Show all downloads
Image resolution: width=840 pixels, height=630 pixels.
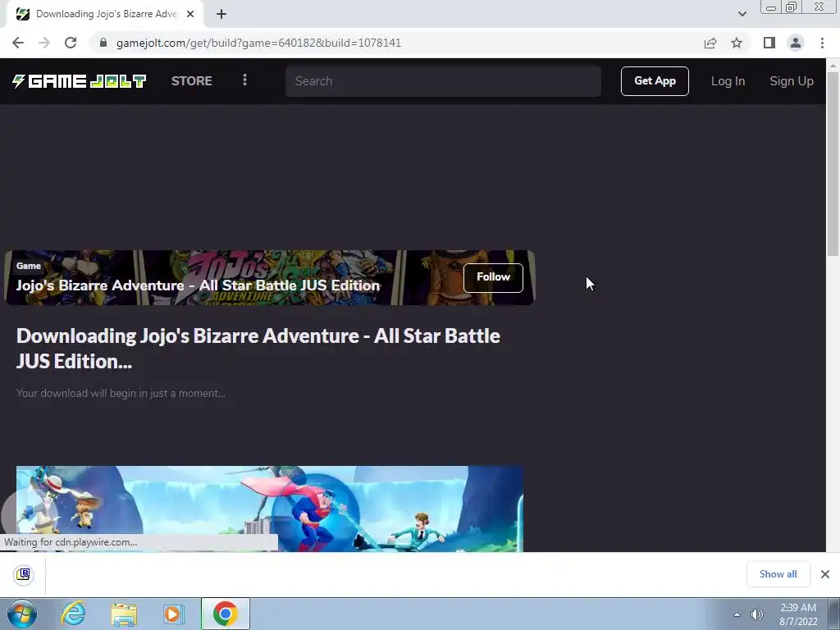[778, 574]
